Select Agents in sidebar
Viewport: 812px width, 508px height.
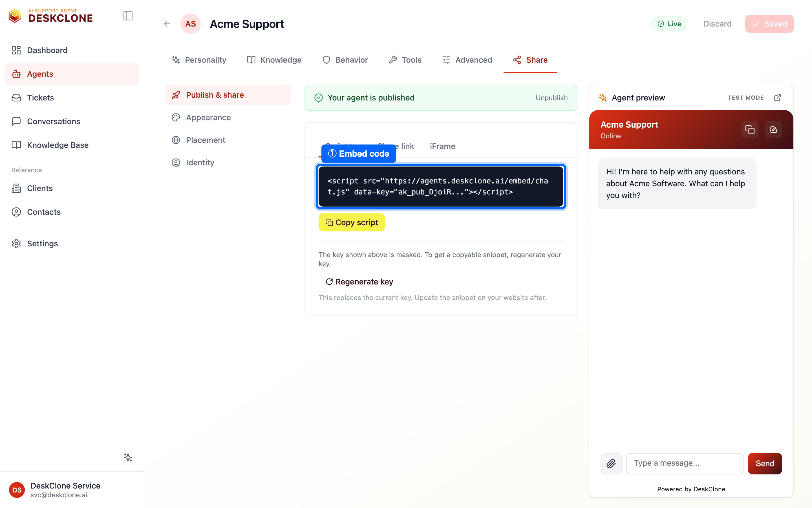pos(72,74)
